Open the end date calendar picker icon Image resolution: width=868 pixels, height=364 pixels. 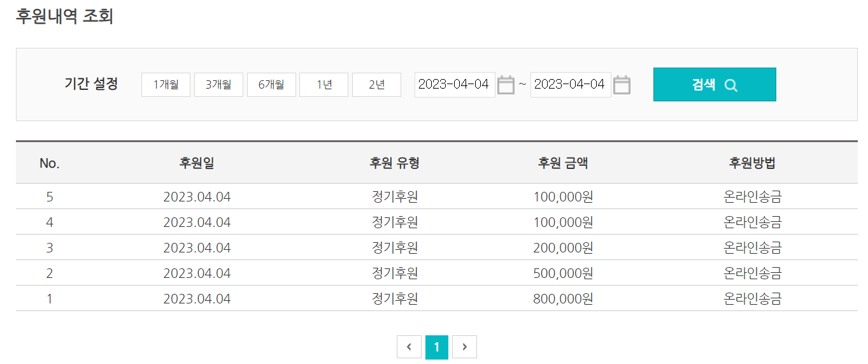coord(622,85)
